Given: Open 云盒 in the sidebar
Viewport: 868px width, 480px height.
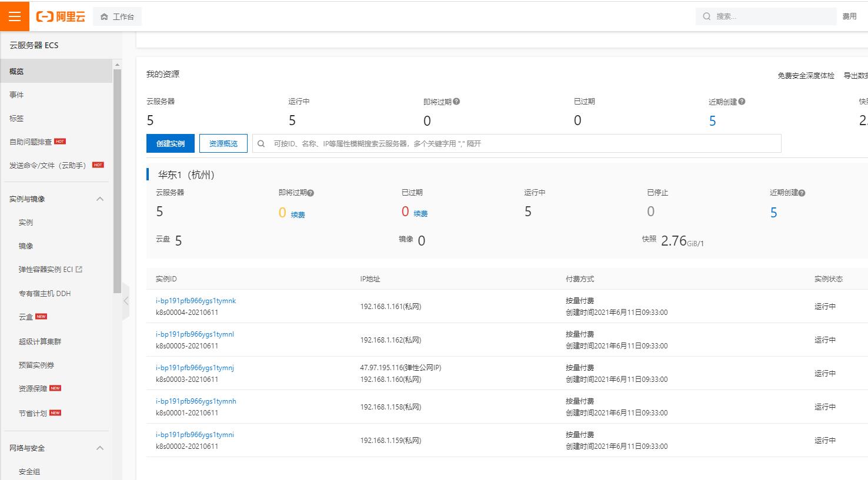Looking at the screenshot, I should pyautogui.click(x=26, y=317).
